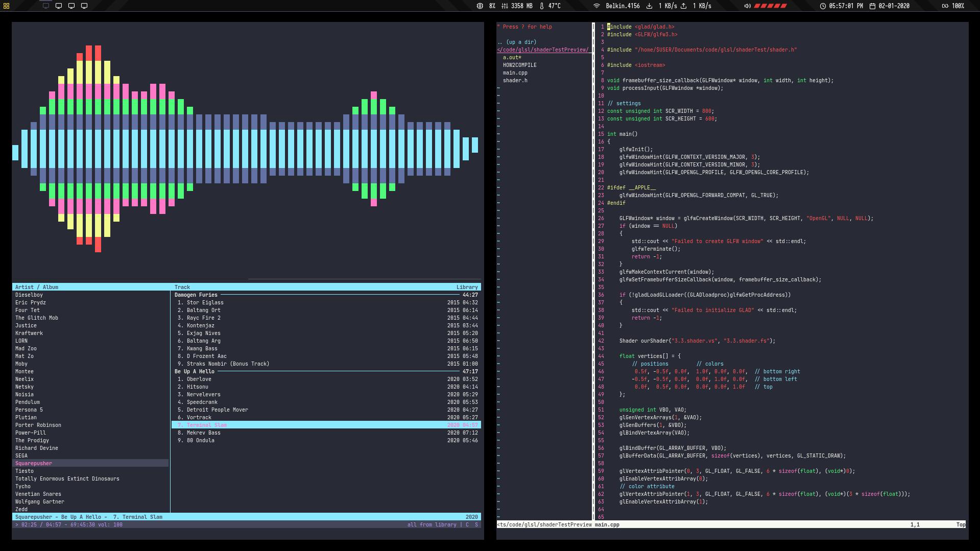Click the calendar icon beside the date
The width and height of the screenshot is (980, 551).
[873, 6]
